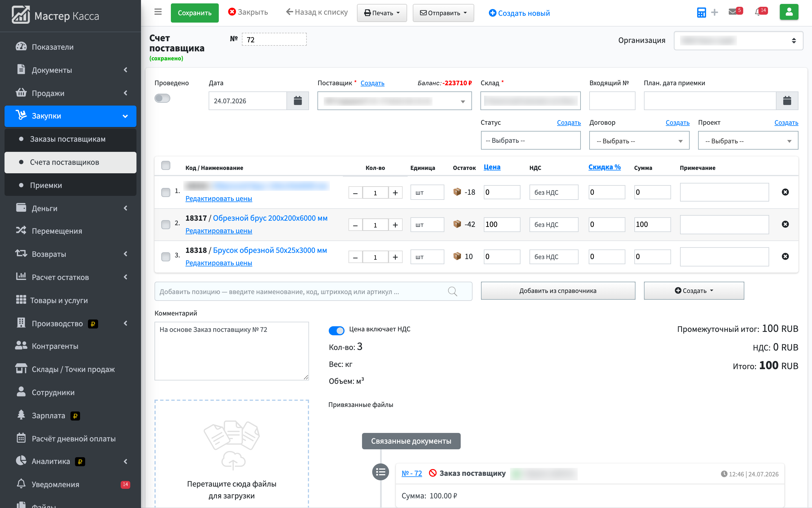Open calendar picker for План. дата приемки

(x=787, y=101)
